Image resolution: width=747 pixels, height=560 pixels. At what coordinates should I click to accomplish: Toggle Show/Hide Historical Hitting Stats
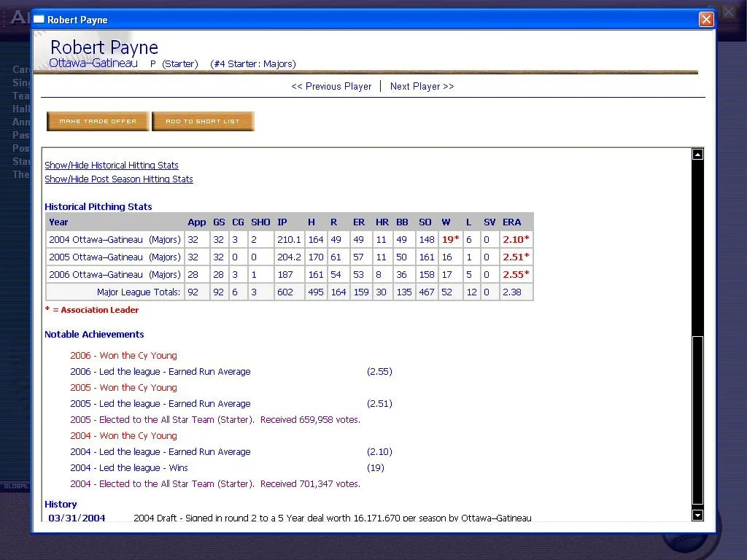point(112,166)
